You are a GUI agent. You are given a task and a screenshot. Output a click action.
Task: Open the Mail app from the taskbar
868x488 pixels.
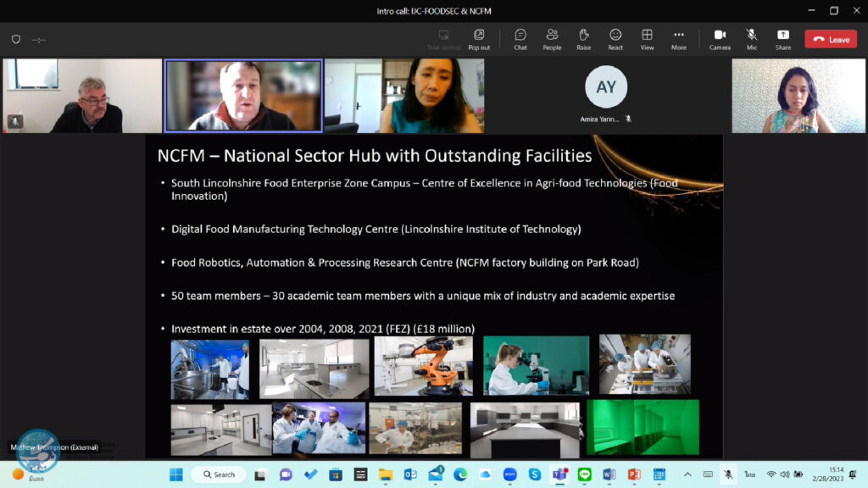pos(436,473)
